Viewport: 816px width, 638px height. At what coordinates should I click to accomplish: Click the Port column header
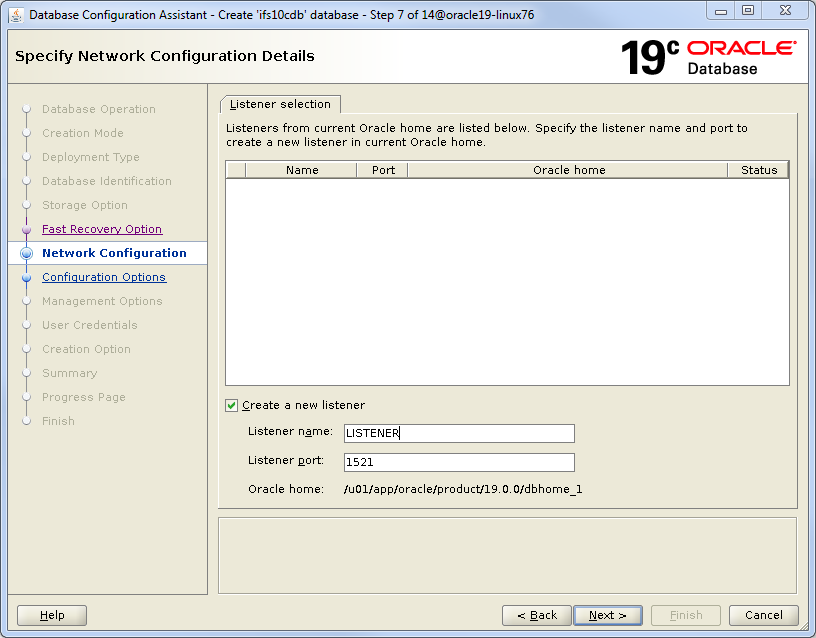[x=383, y=170]
